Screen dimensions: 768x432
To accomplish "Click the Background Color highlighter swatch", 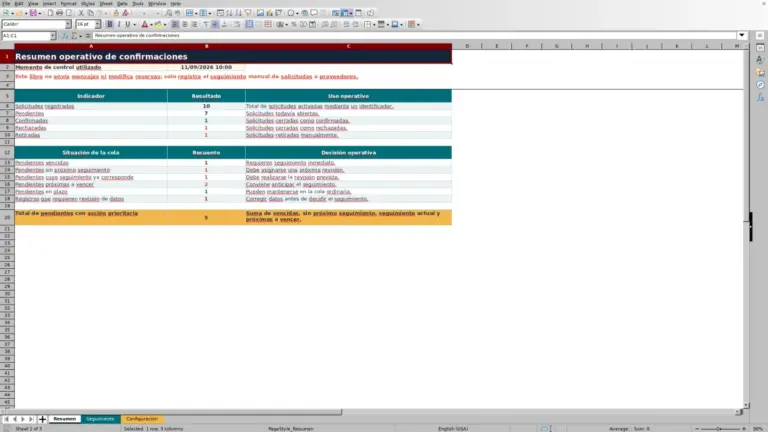I will [158, 24].
